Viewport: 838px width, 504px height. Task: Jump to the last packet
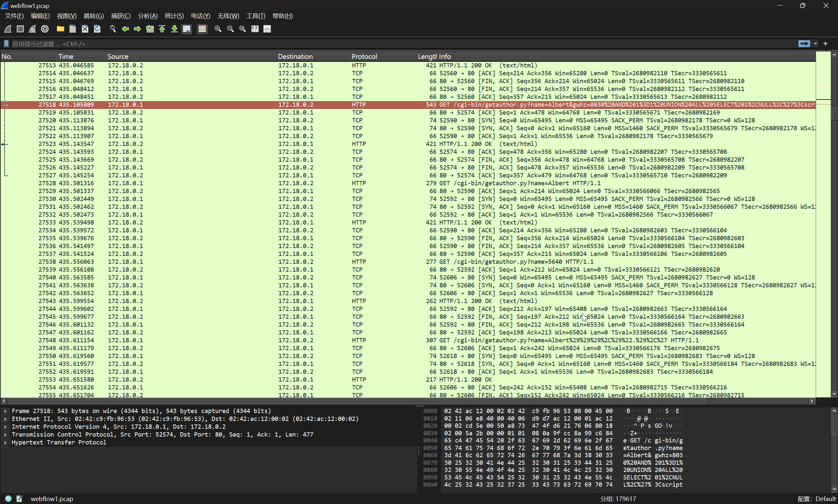tap(174, 29)
